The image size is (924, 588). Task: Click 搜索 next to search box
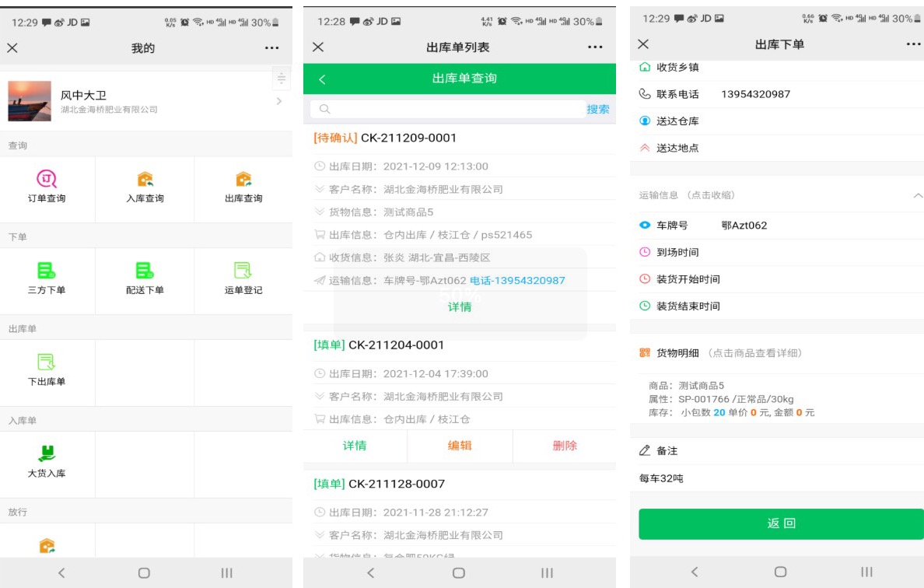coord(598,110)
